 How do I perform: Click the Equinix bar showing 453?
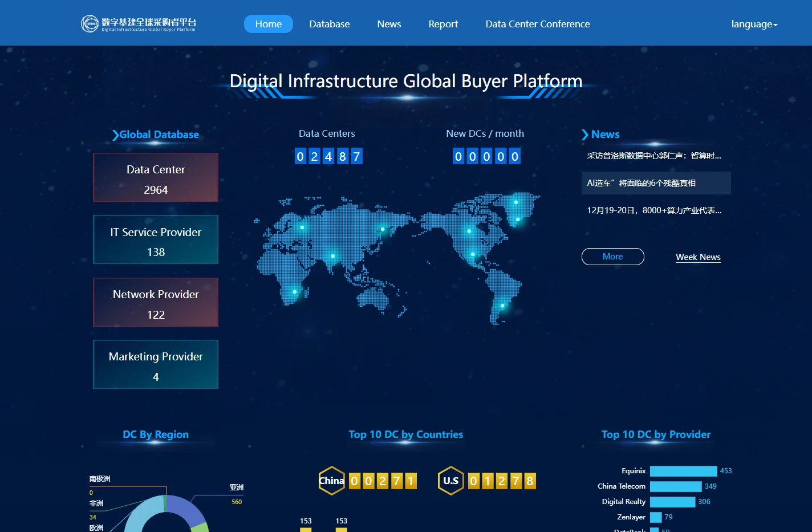[684, 471]
